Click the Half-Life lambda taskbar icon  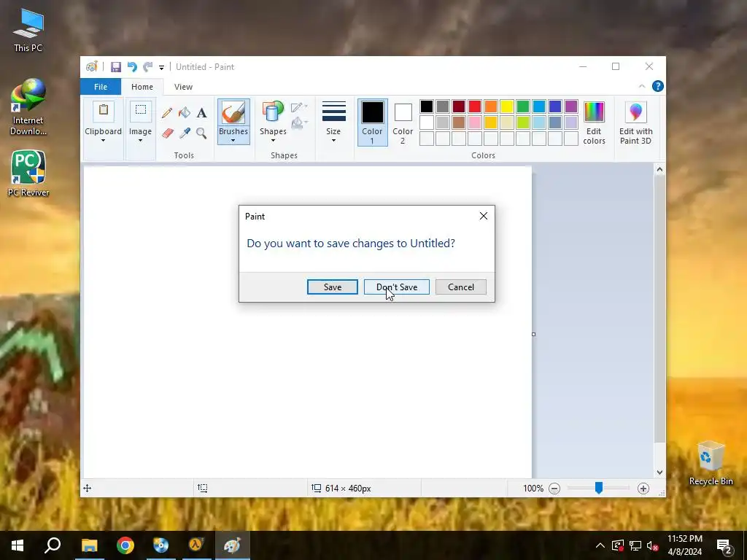point(196,545)
